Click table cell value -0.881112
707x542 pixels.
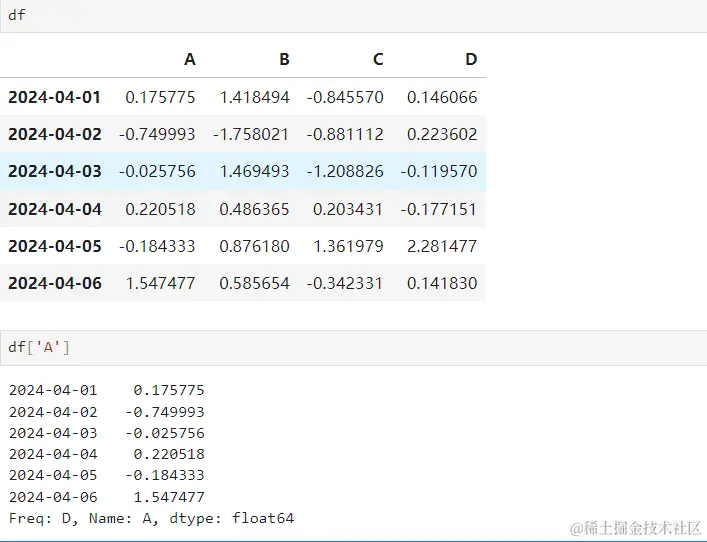[345, 134]
